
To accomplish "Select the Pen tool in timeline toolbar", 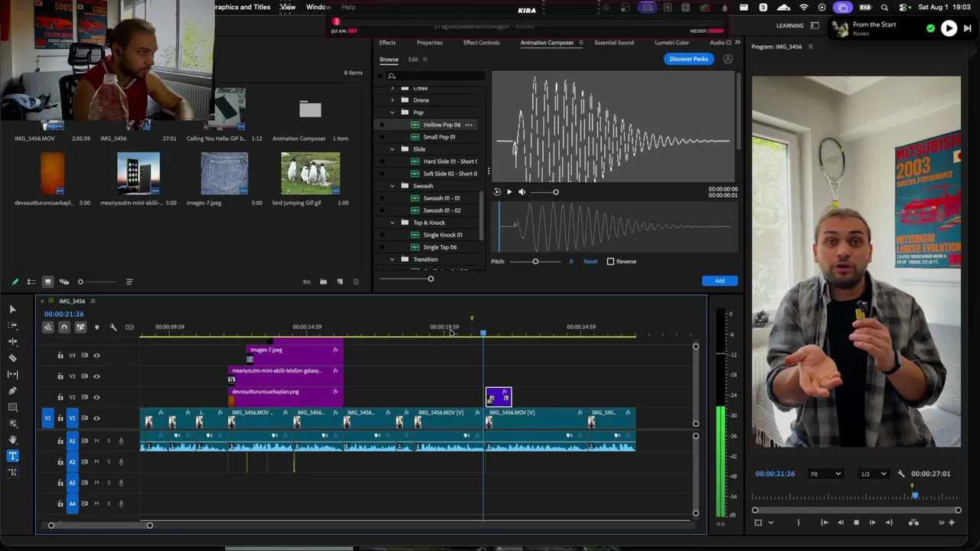I will [x=12, y=390].
